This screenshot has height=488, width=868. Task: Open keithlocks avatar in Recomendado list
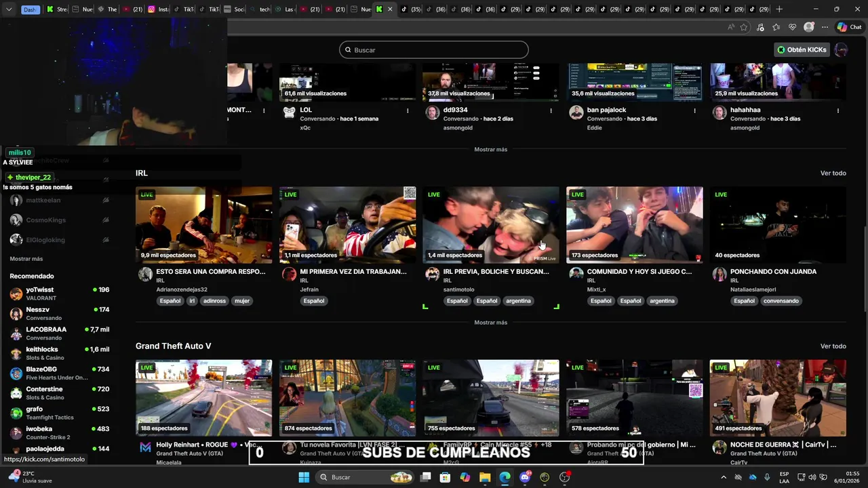pos(16,353)
